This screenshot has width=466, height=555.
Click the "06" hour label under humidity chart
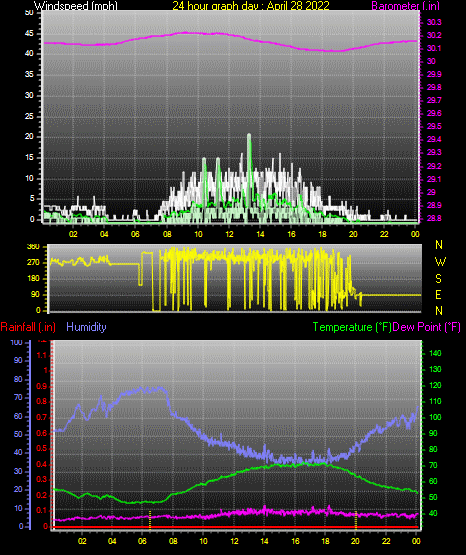[x=142, y=541]
